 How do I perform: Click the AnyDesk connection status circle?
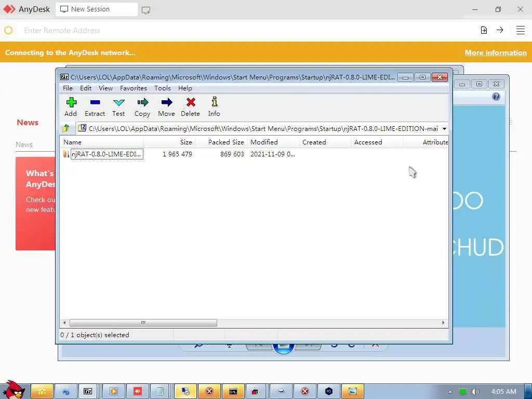(x=8, y=30)
